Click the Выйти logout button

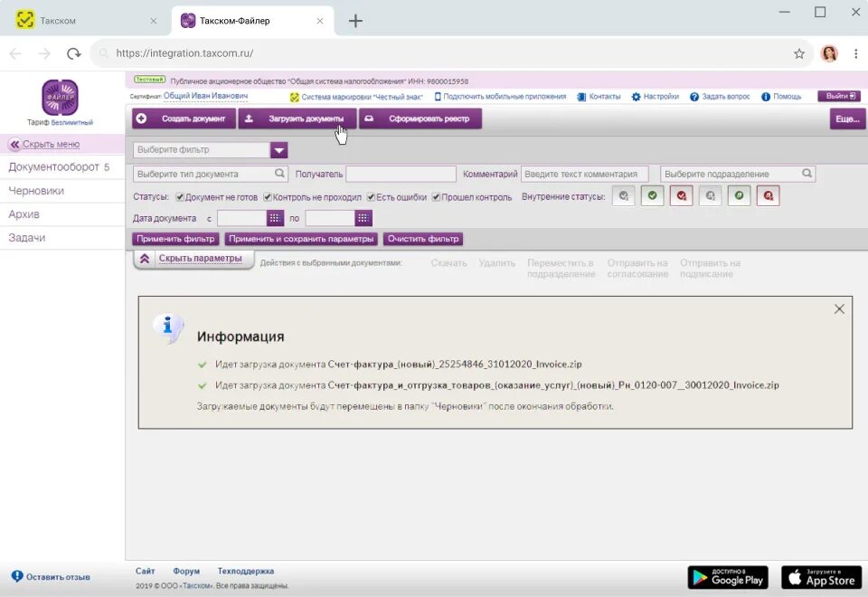840,97
